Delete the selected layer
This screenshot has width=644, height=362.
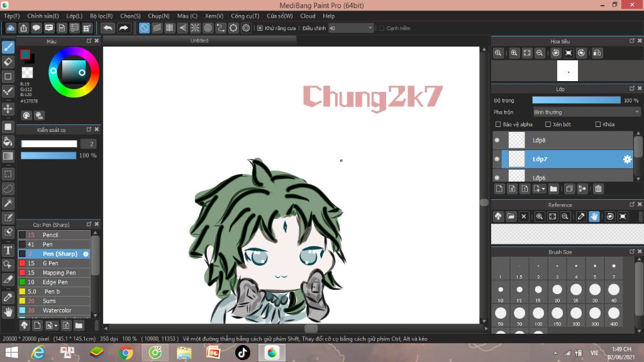point(598,189)
